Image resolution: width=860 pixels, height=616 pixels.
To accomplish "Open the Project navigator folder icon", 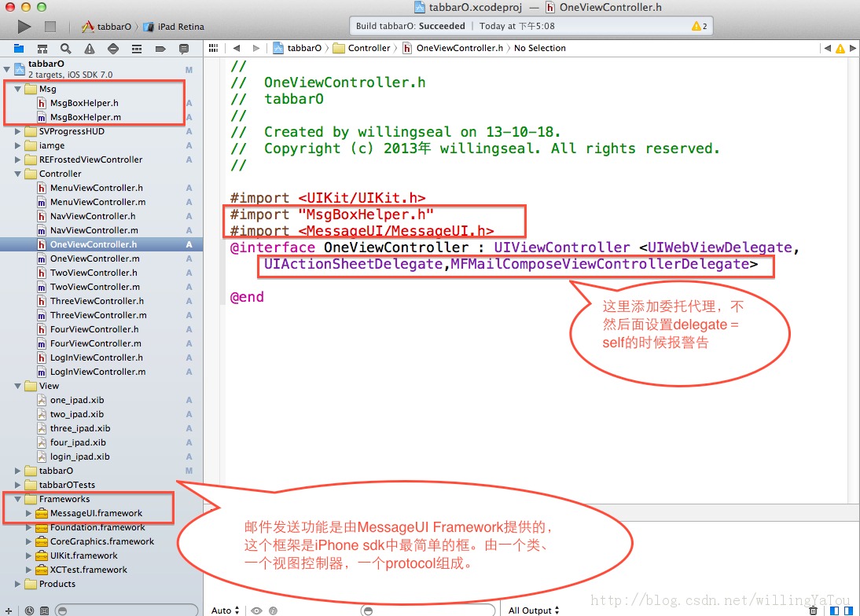I will pos(19,49).
